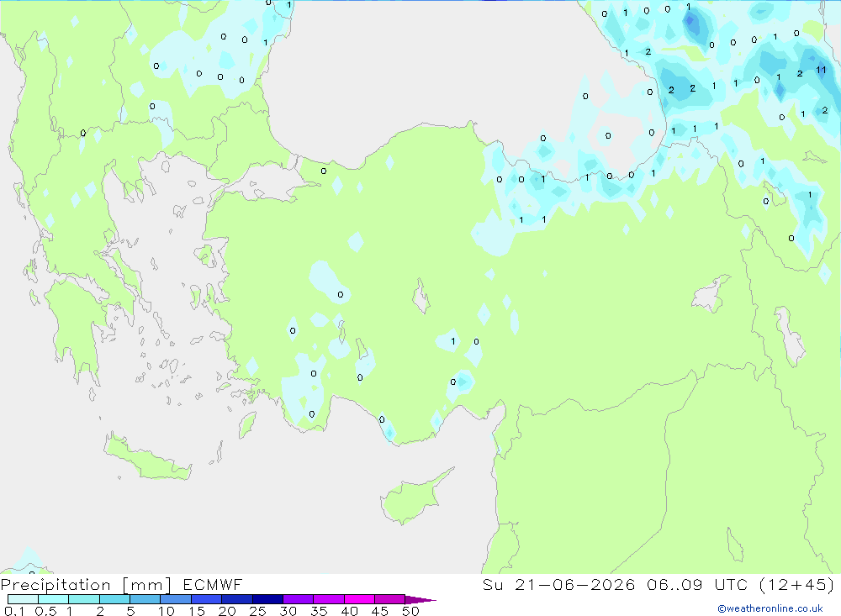Image resolution: width=841 pixels, height=616 pixels.
Task: Click the '45' legend scale label
Action: click(380, 611)
